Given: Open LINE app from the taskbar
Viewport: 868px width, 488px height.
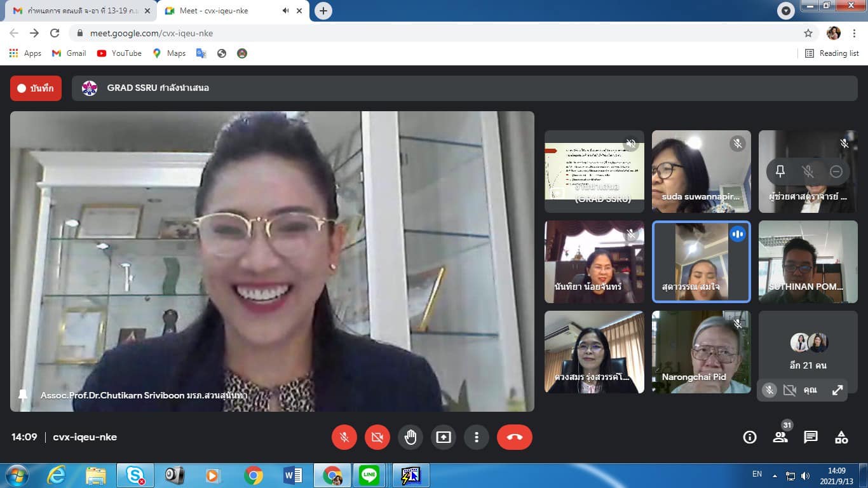Looking at the screenshot, I should 369,475.
